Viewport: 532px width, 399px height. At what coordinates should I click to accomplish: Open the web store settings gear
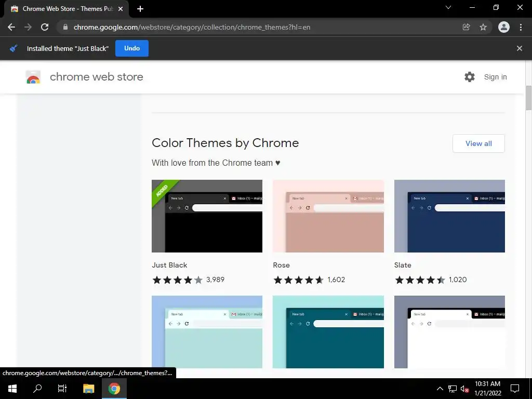470,77
